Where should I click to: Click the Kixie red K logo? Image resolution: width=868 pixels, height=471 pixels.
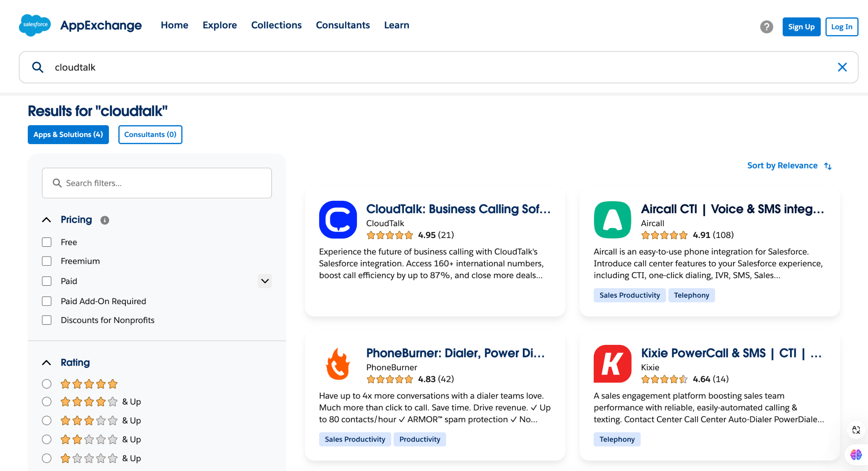tap(612, 364)
